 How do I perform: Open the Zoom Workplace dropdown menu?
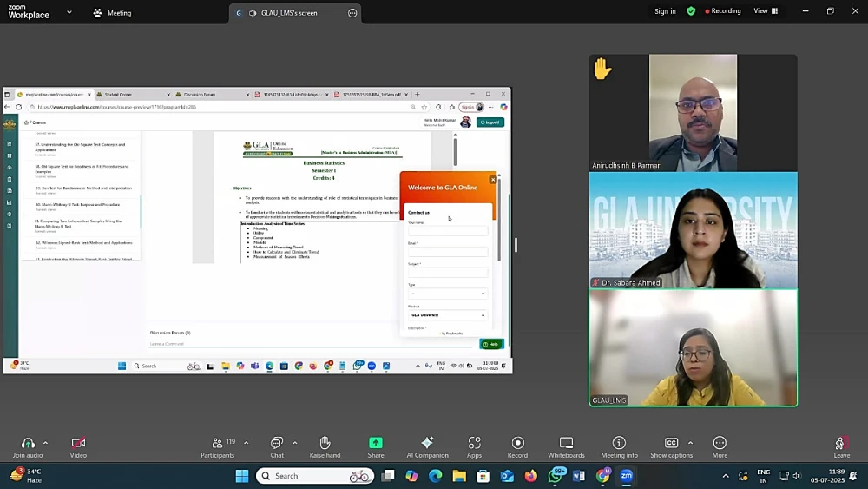point(69,12)
